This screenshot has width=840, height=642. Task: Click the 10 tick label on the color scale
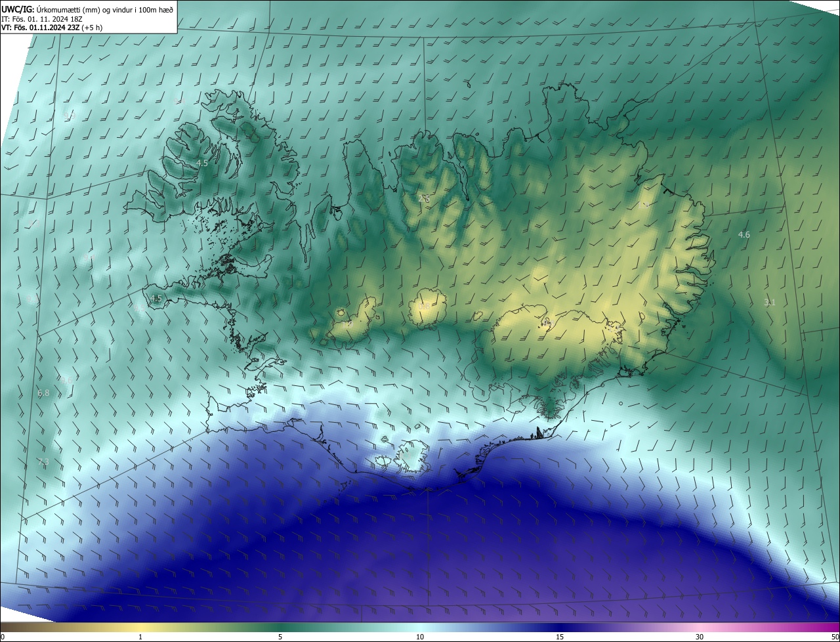coord(420,637)
